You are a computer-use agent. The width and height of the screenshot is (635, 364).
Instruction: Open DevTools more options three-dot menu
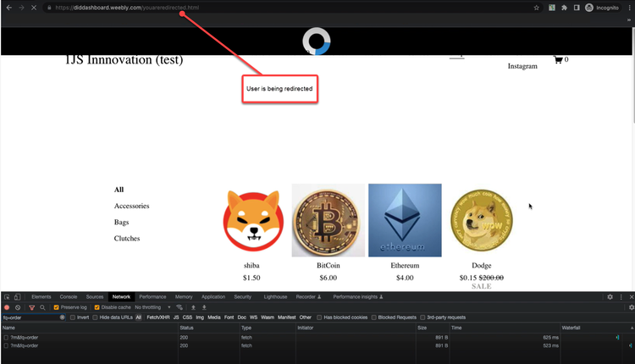point(621,297)
